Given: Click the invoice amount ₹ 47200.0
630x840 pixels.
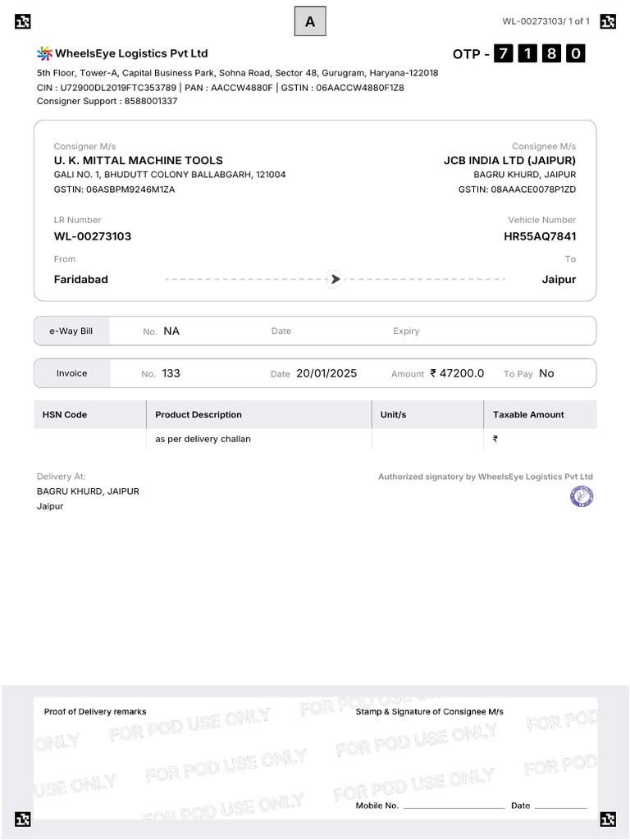Looking at the screenshot, I should tap(457, 373).
